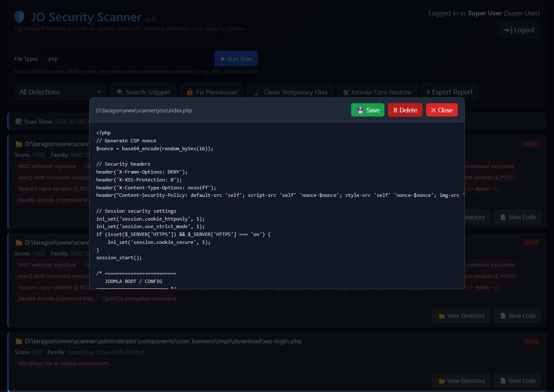The image size is (554, 392).
Task: Delete the index.php file
Action: tap(405, 110)
